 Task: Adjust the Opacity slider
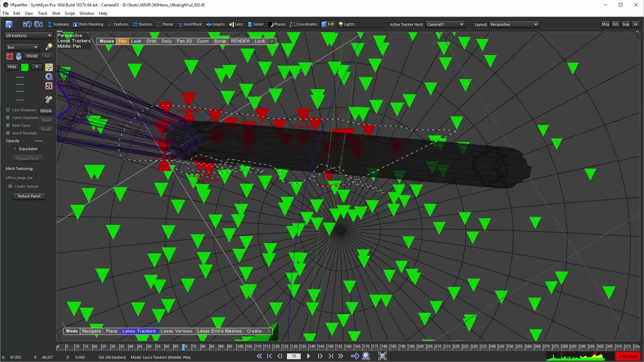(x=39, y=141)
